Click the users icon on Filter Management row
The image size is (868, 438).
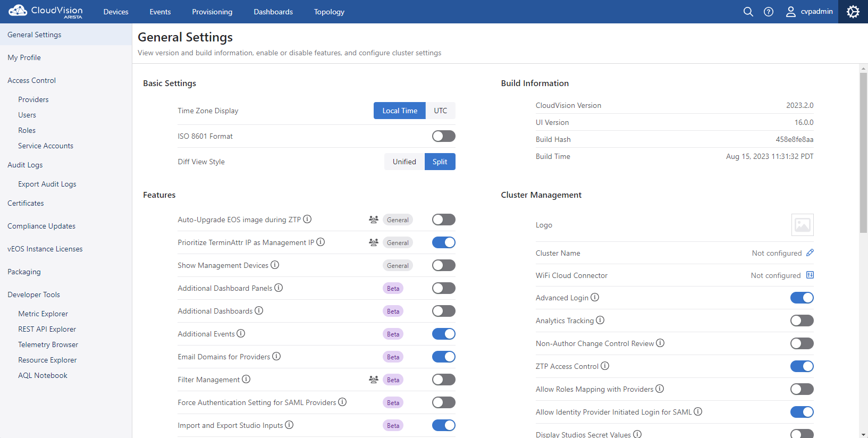[374, 380]
